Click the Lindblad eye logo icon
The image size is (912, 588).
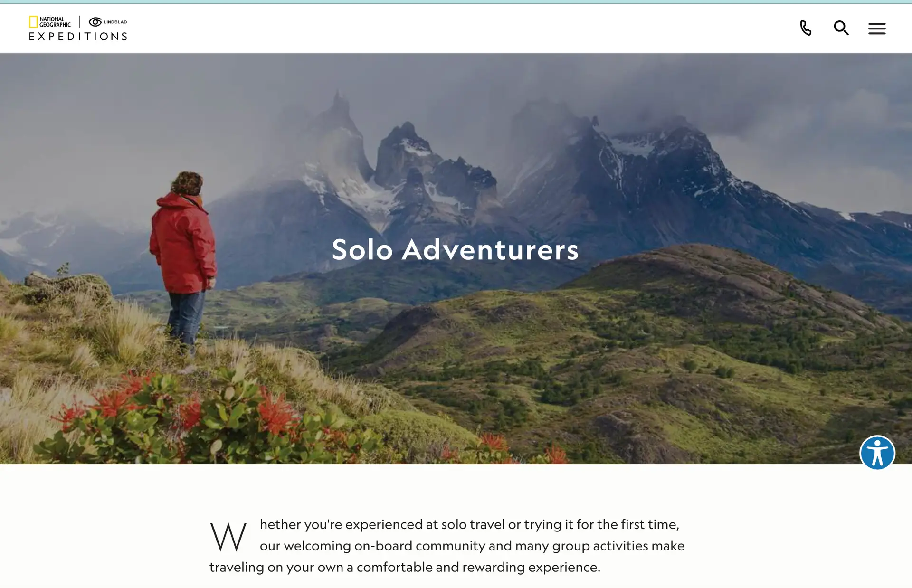(x=95, y=22)
